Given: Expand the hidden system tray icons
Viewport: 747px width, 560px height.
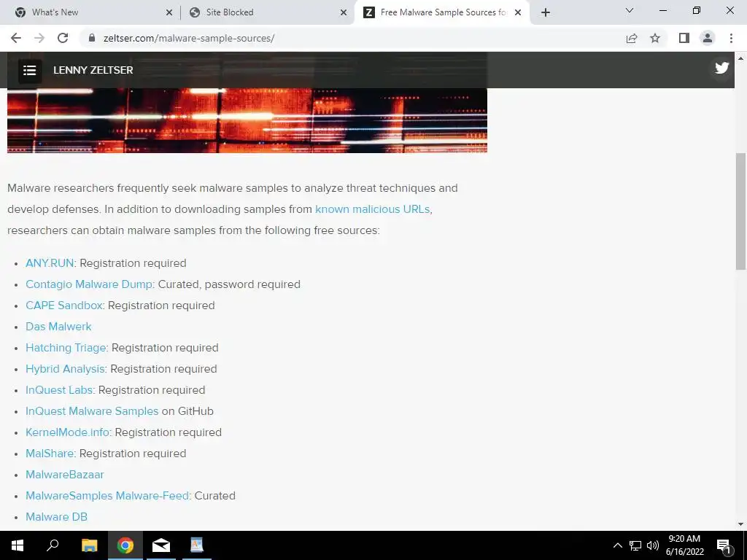Looking at the screenshot, I should click(x=617, y=545).
